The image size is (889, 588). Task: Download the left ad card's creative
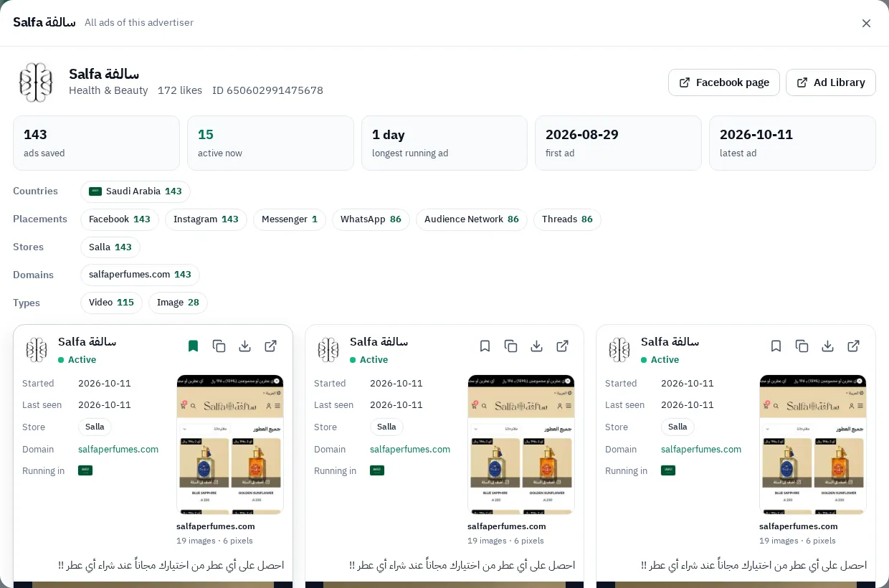[x=245, y=346]
